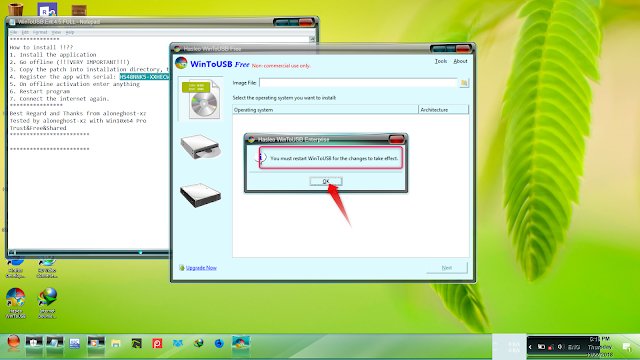
Task: Click the purple R desktop icon
Action: tap(47, 9)
